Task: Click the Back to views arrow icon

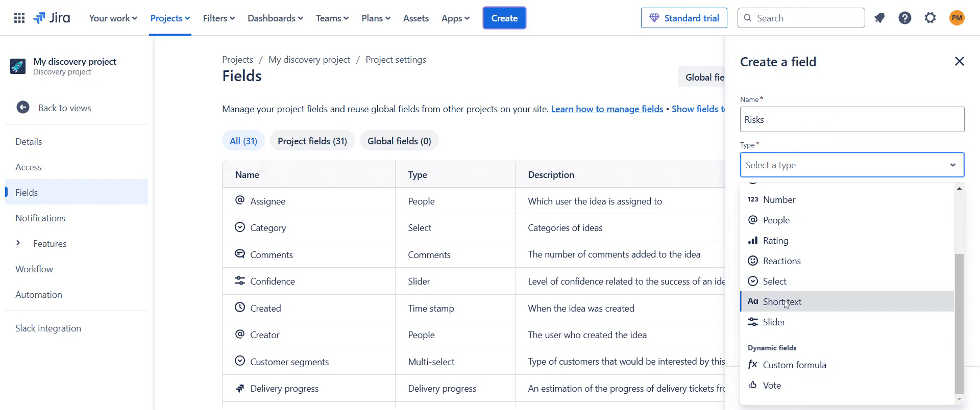Action: pyautogui.click(x=23, y=108)
